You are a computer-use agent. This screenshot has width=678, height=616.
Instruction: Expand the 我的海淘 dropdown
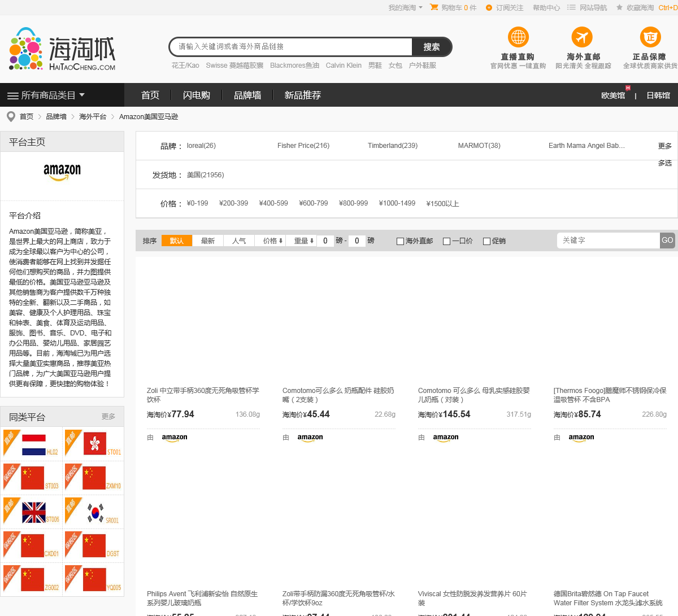point(405,8)
